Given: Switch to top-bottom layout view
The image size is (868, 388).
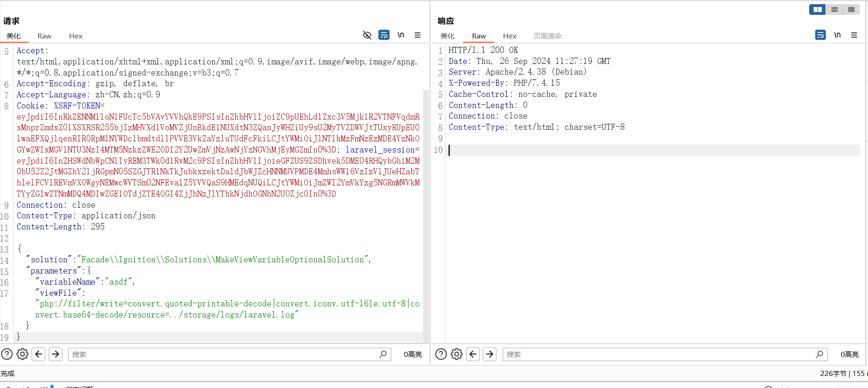Looking at the screenshot, I should click(x=834, y=9).
